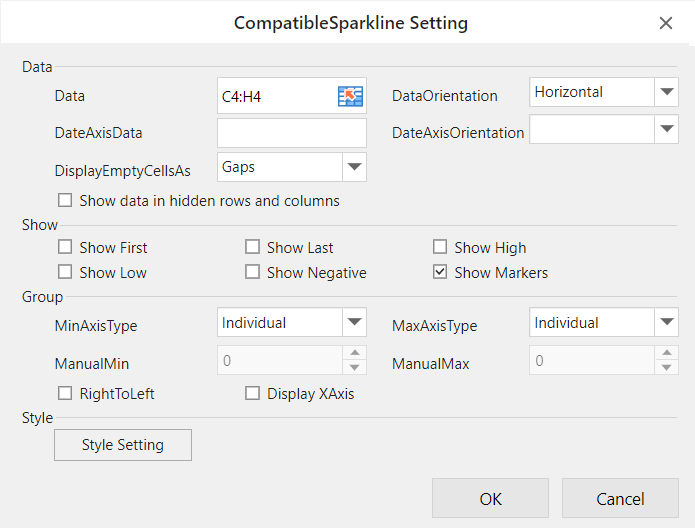Click the Cancel button
The width and height of the screenshot is (695, 528).
point(620,499)
